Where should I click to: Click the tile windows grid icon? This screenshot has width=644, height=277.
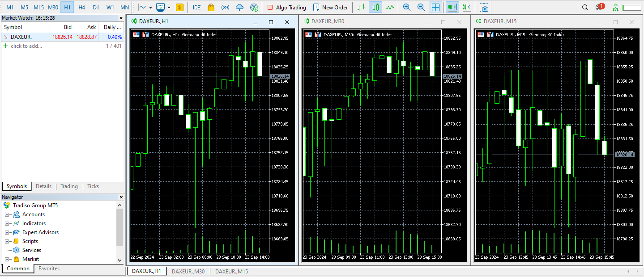[435, 7]
